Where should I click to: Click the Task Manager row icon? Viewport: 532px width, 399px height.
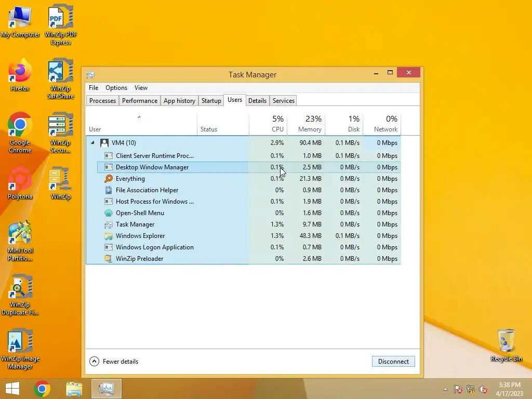coord(108,224)
